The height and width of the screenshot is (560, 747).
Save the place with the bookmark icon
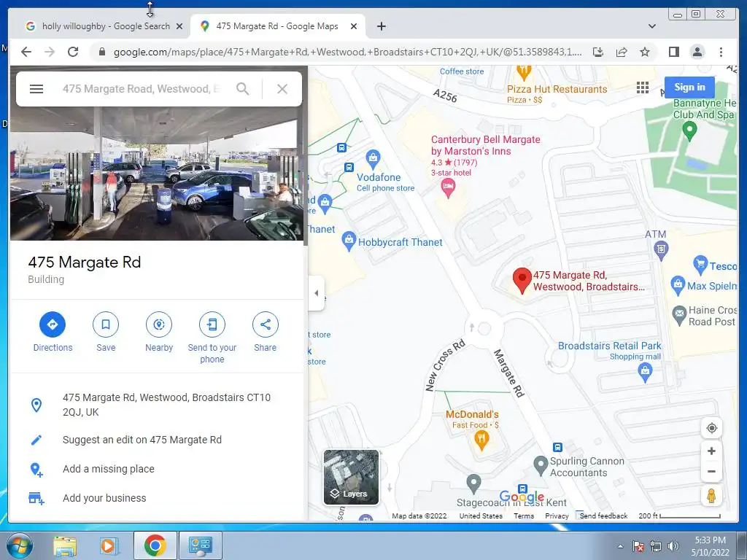point(106,324)
